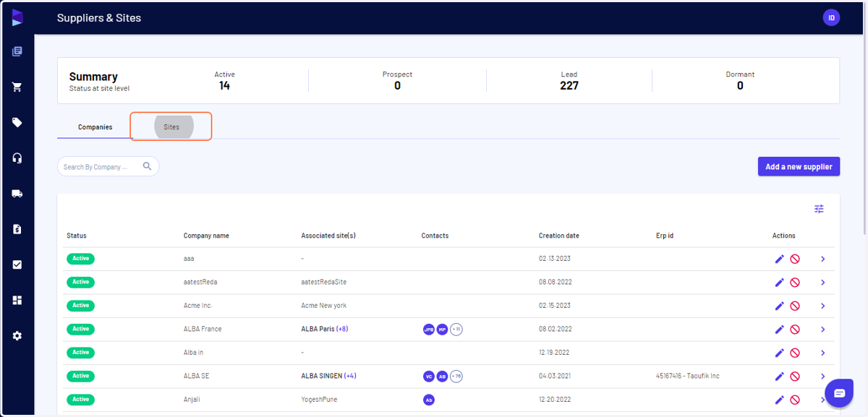The width and height of the screenshot is (868, 417).
Task: Block the Alba in supplier
Action: pos(795,353)
